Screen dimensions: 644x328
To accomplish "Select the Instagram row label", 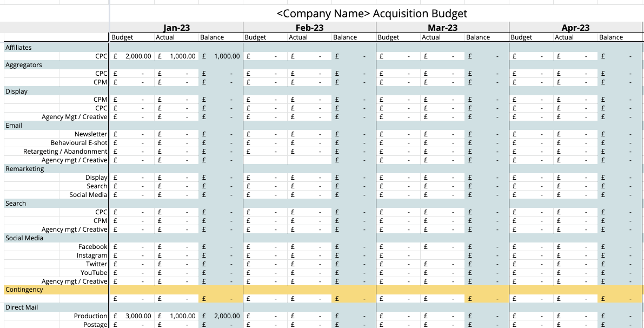I will pos(92,255).
